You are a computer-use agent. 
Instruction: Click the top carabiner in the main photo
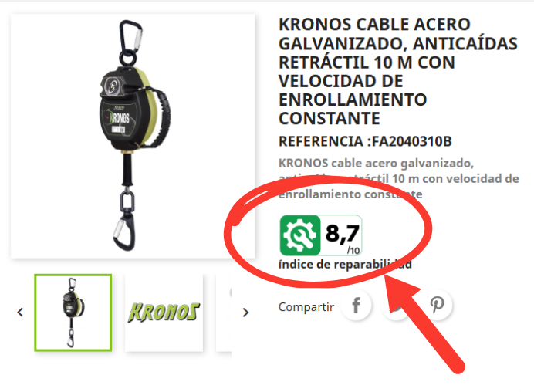click(x=130, y=36)
